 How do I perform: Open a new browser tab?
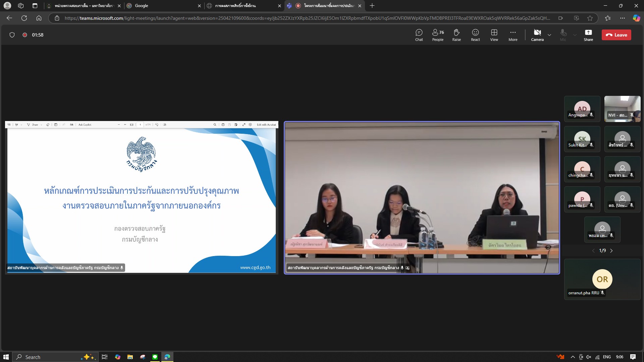tap(372, 6)
